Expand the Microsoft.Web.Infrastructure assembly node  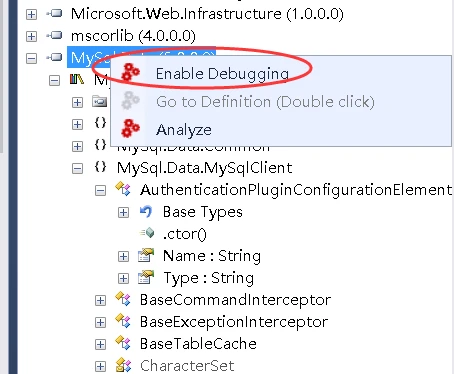pyautogui.click(x=31, y=14)
